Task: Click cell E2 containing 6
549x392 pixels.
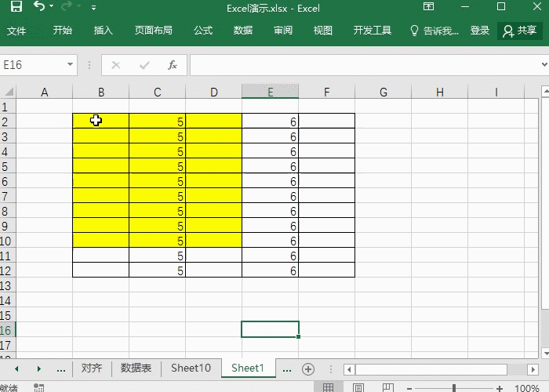Action: 270,121
